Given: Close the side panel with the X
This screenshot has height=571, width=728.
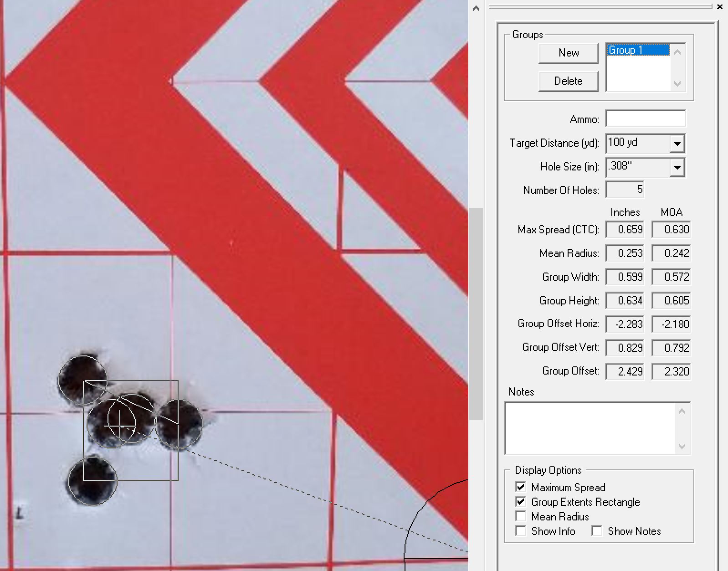Looking at the screenshot, I should click(720, 7).
